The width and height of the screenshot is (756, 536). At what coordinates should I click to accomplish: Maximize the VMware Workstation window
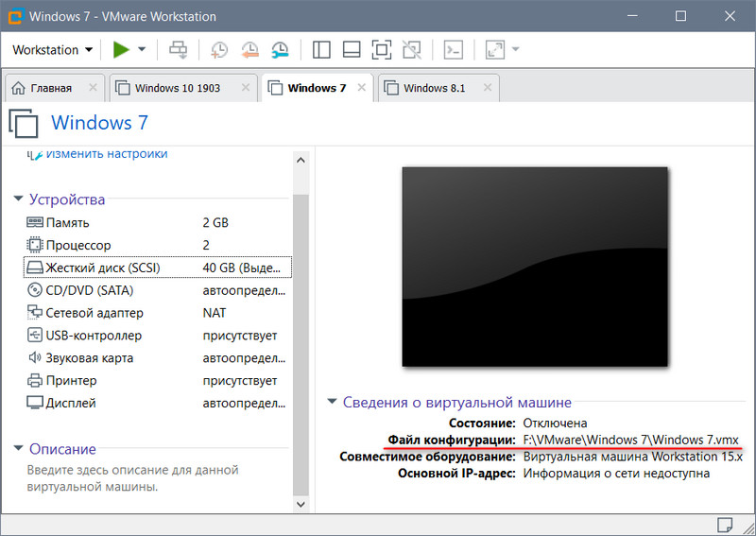[680, 16]
